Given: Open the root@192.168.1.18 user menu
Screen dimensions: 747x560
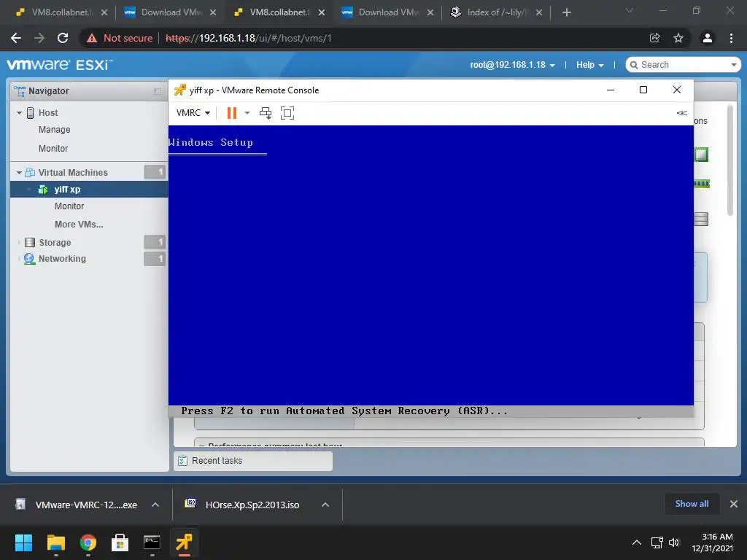Looking at the screenshot, I should [513, 65].
